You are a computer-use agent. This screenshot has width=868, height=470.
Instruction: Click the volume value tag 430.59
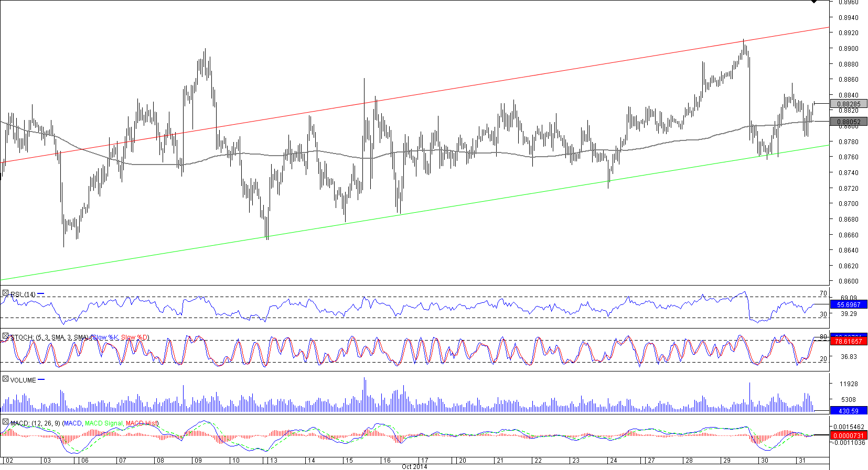point(849,411)
